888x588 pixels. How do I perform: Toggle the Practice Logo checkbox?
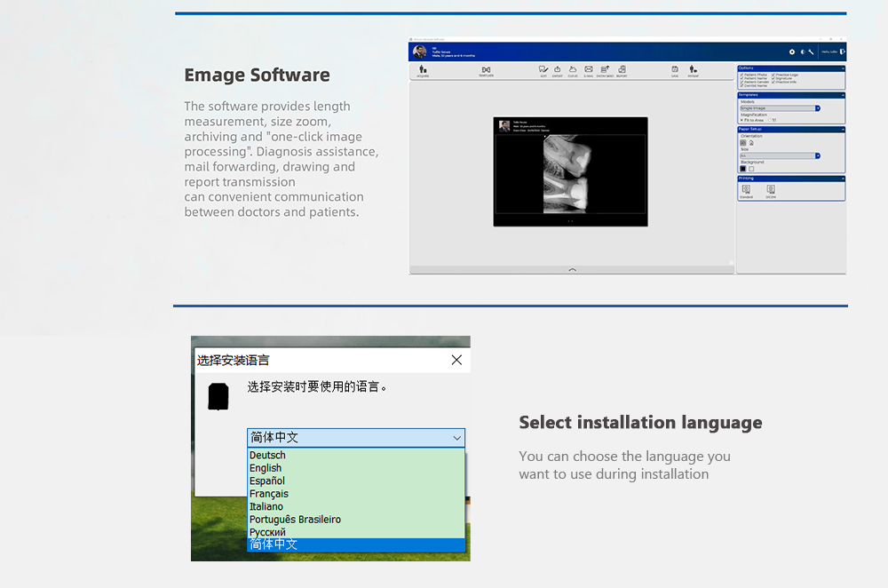773,75
